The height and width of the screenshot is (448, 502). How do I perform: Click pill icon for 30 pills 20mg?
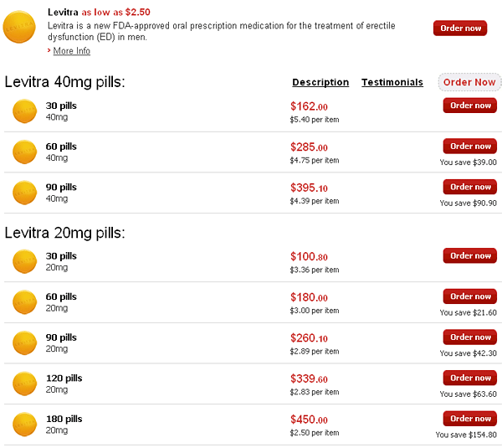coord(25,261)
